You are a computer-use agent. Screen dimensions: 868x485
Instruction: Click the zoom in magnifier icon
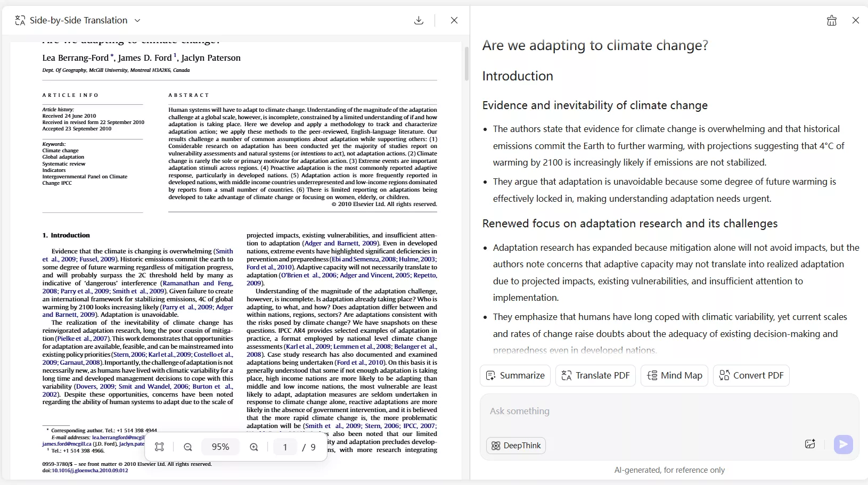coord(254,447)
